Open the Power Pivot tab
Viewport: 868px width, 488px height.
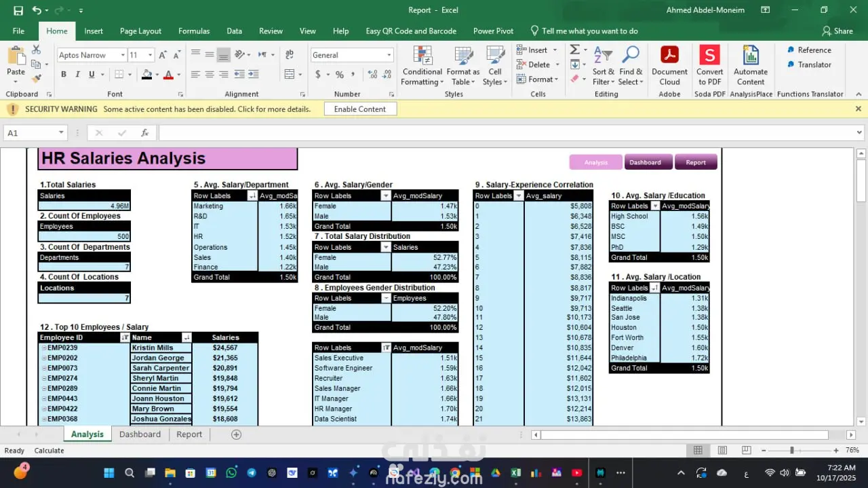click(493, 31)
